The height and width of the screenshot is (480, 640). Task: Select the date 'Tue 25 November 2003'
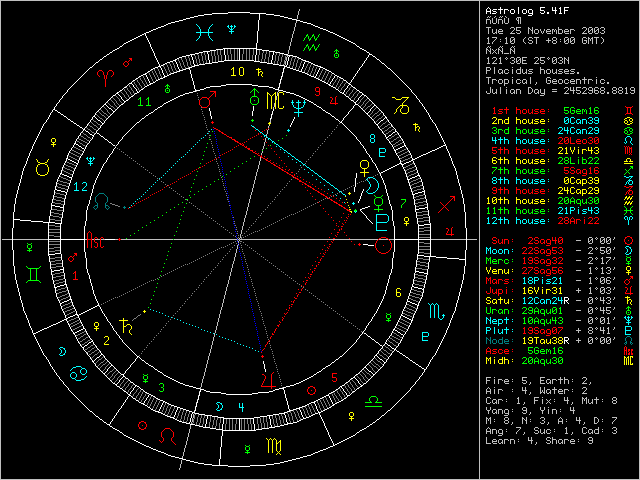point(545,31)
